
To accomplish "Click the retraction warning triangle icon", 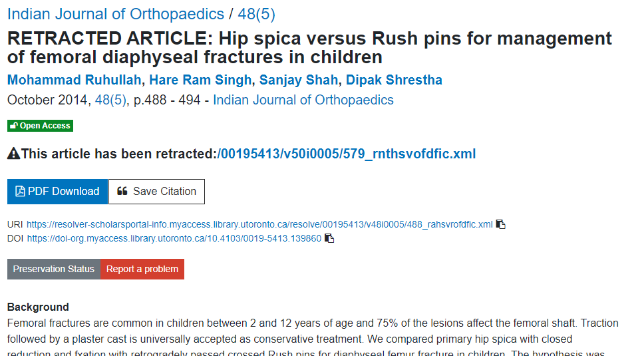I will click(x=13, y=154).
